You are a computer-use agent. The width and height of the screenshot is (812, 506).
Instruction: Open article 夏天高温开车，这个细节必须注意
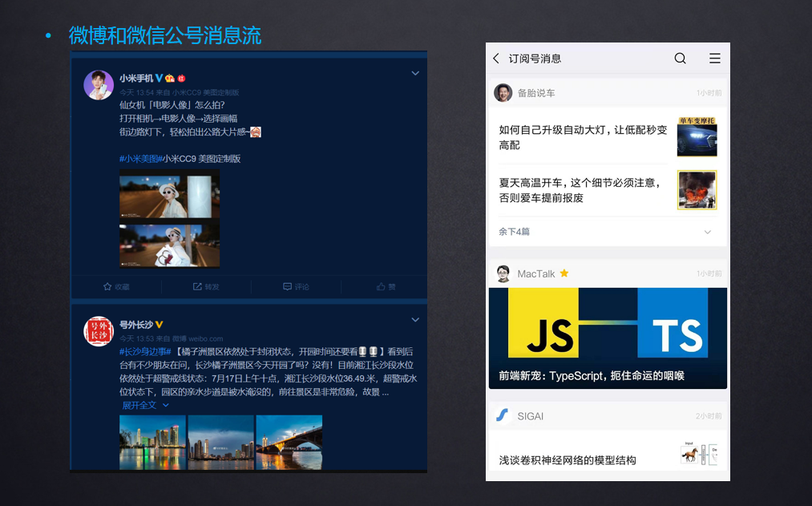pyautogui.click(x=580, y=190)
